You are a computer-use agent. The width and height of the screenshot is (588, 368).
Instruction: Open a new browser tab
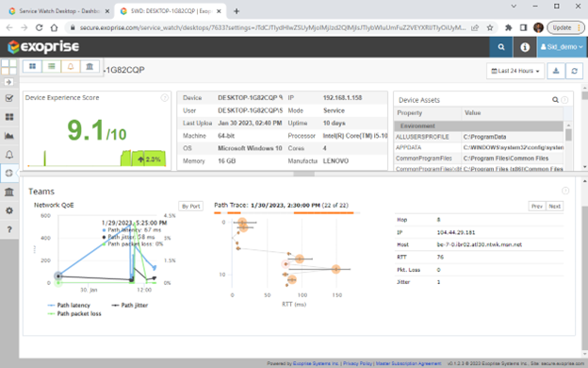point(237,11)
